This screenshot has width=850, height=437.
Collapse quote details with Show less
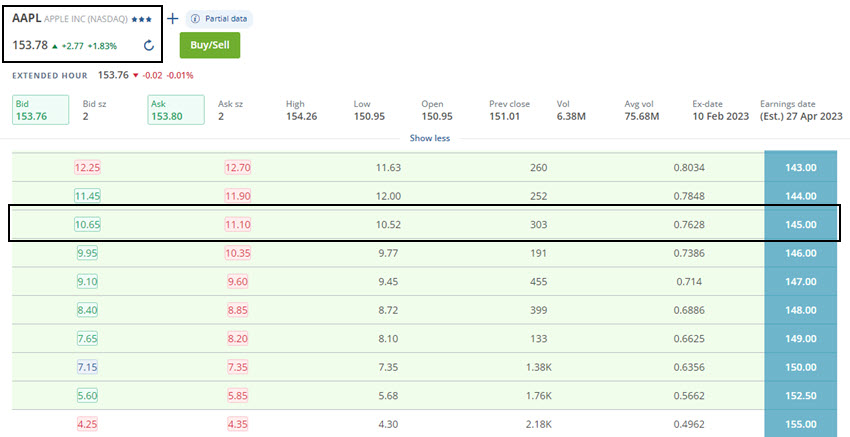pos(429,137)
